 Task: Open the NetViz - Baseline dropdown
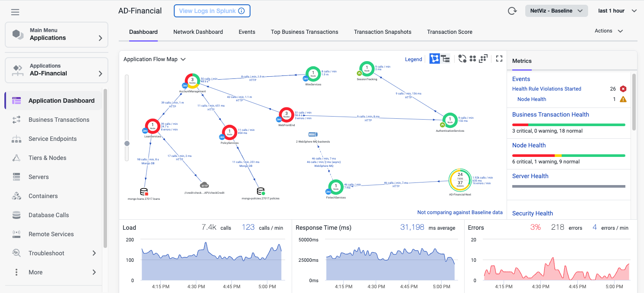coord(556,11)
